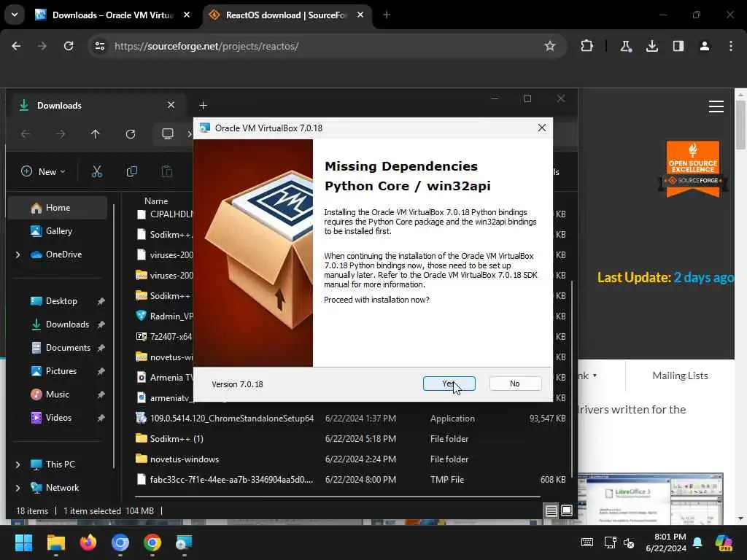The image size is (747, 560).
Task: Click the Cut scissors icon in Explorer
Action: point(97,172)
